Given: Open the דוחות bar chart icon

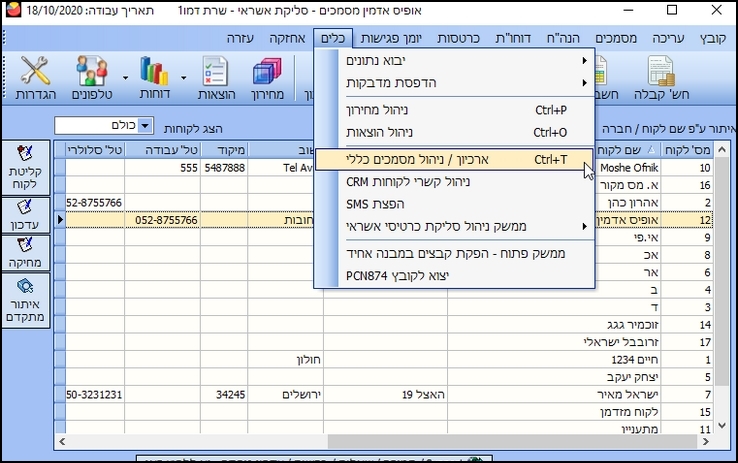Looking at the screenshot, I should [x=154, y=78].
